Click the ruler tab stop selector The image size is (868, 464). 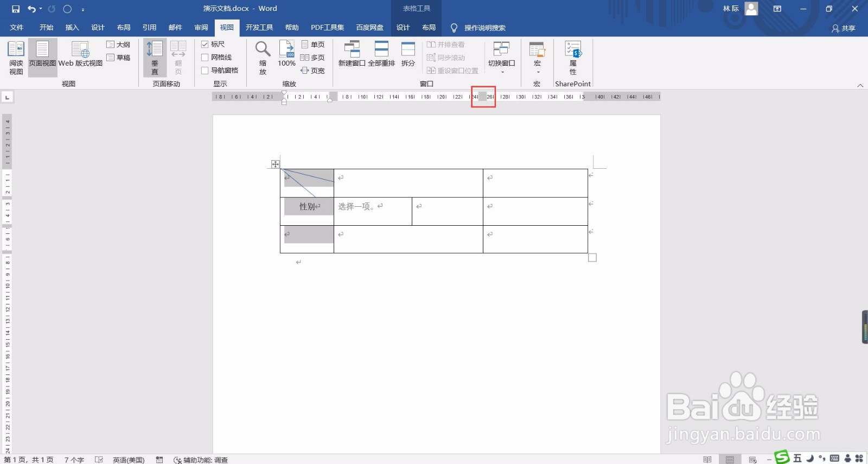click(7, 97)
